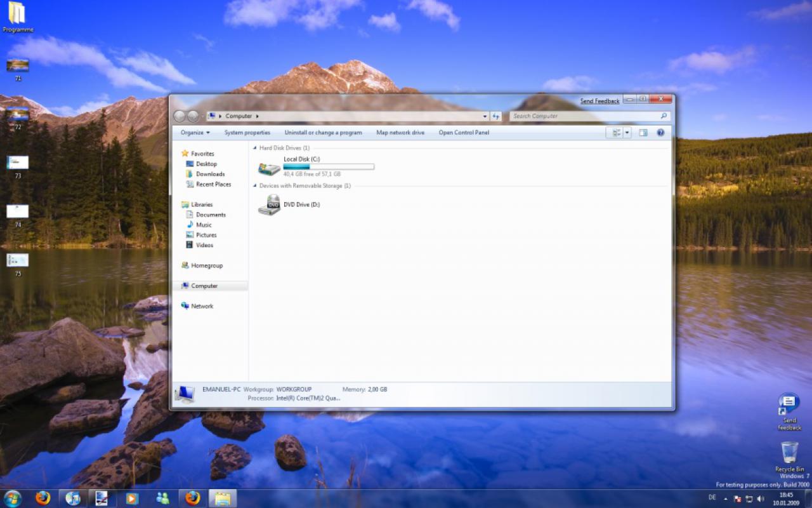Click the DE language indicator
Viewport: 812px width, 508px height.
[x=712, y=497]
